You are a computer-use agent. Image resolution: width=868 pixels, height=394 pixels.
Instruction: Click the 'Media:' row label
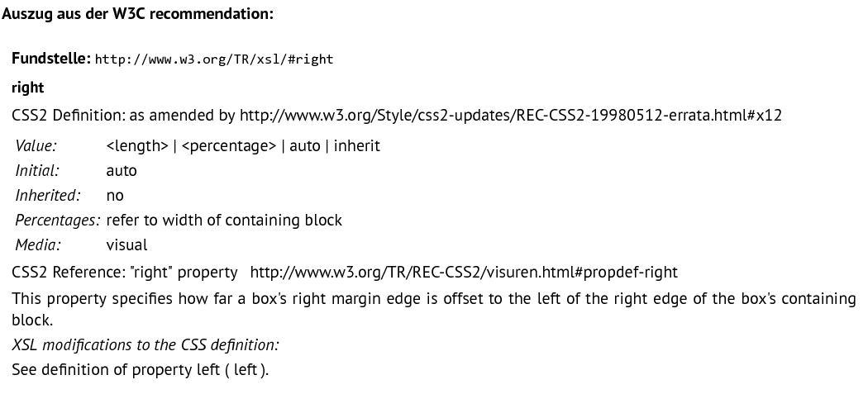point(38,244)
